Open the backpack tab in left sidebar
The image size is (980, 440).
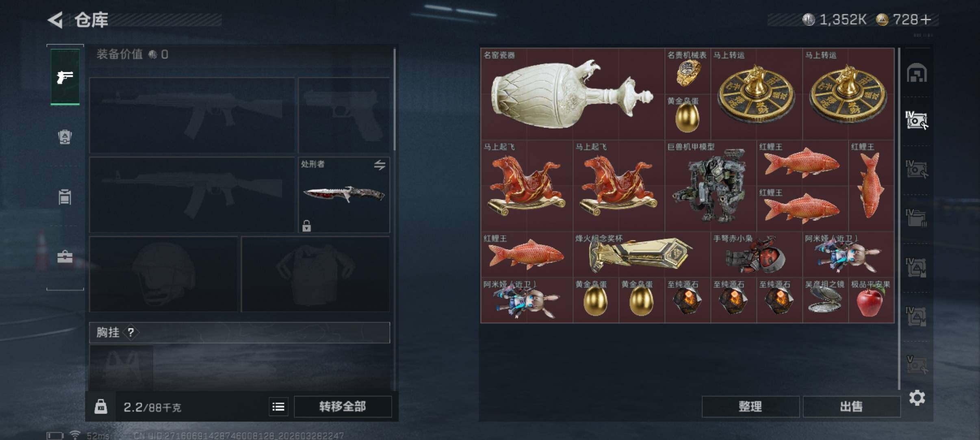point(65,137)
